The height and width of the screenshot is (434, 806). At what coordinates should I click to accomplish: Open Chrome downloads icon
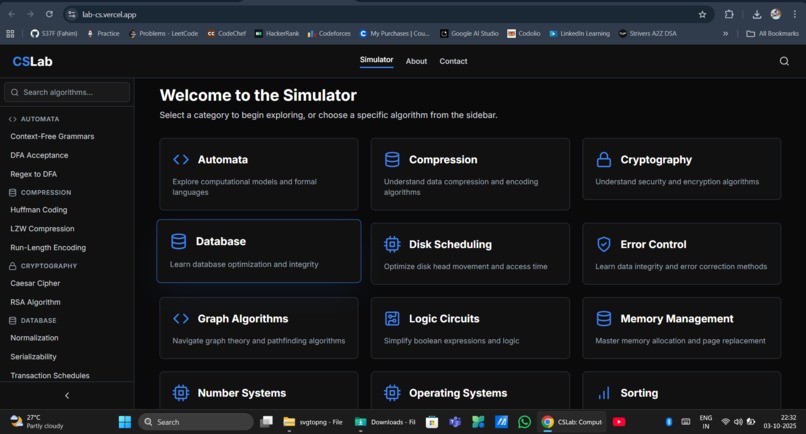pyautogui.click(x=757, y=14)
